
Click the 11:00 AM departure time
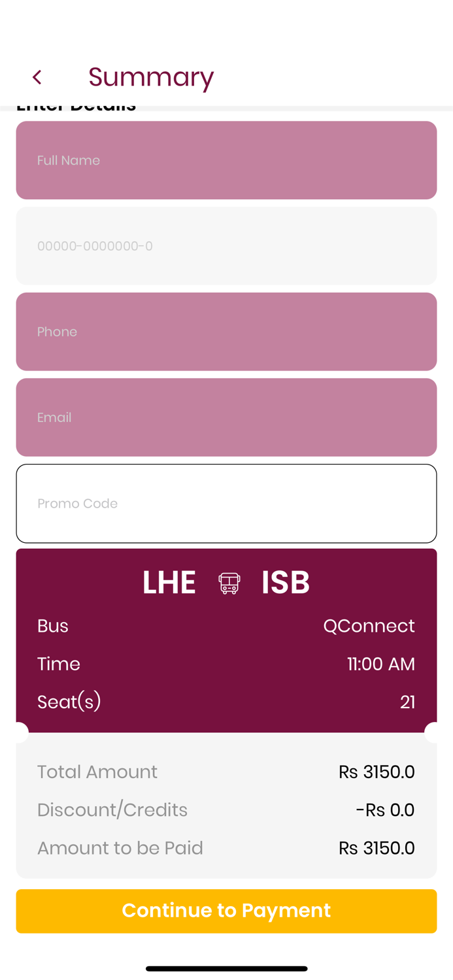[381, 663]
